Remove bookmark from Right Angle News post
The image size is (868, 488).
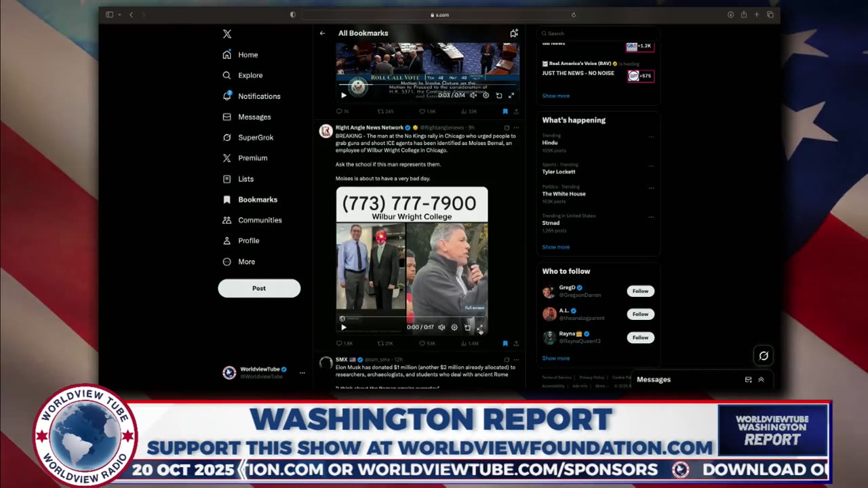click(x=505, y=344)
